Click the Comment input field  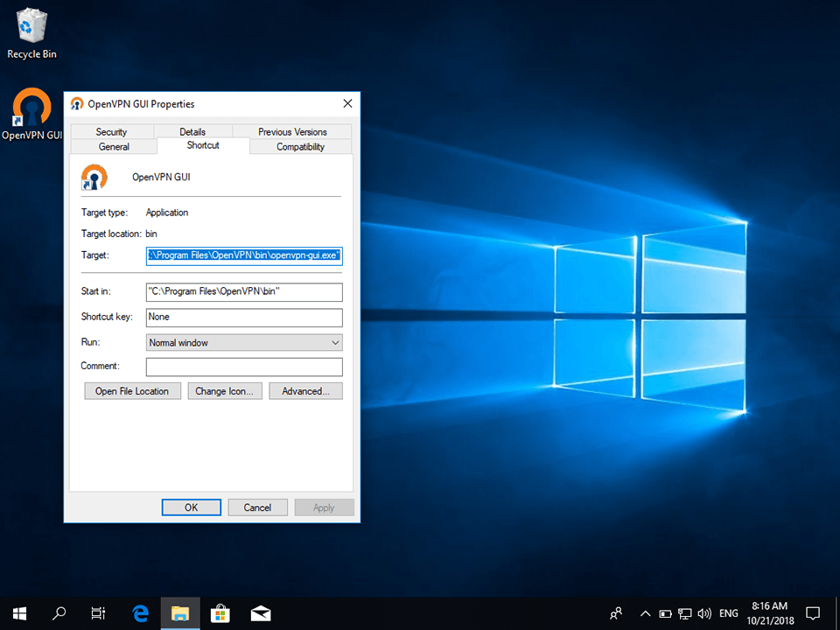[244, 367]
